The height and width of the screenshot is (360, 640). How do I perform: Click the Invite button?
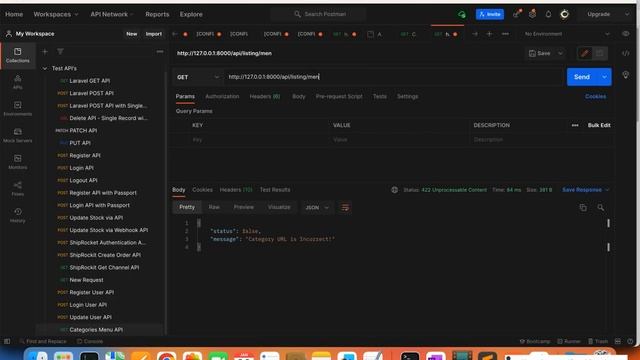pyautogui.click(x=490, y=14)
